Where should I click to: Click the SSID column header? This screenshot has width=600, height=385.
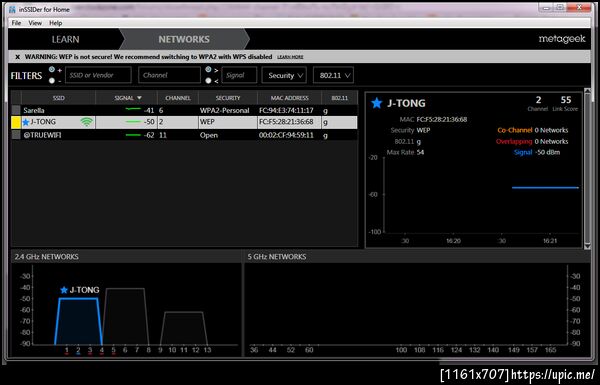click(58, 98)
